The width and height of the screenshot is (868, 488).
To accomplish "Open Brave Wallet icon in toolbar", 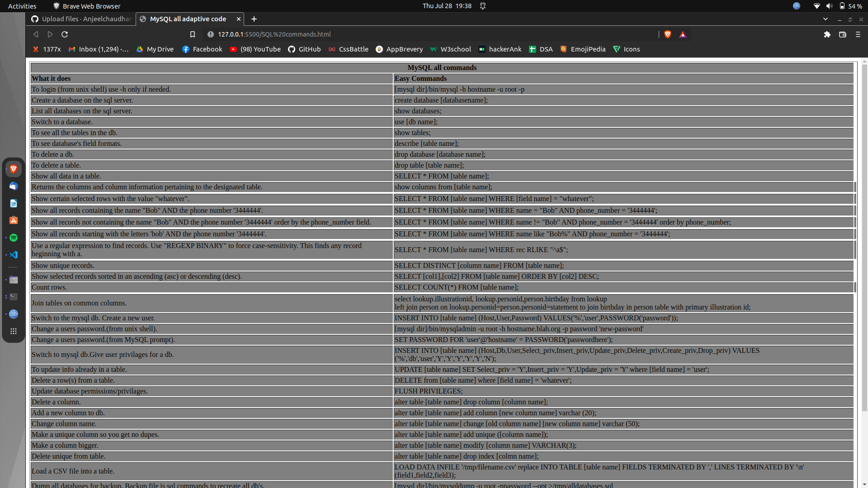I will tap(842, 34).
